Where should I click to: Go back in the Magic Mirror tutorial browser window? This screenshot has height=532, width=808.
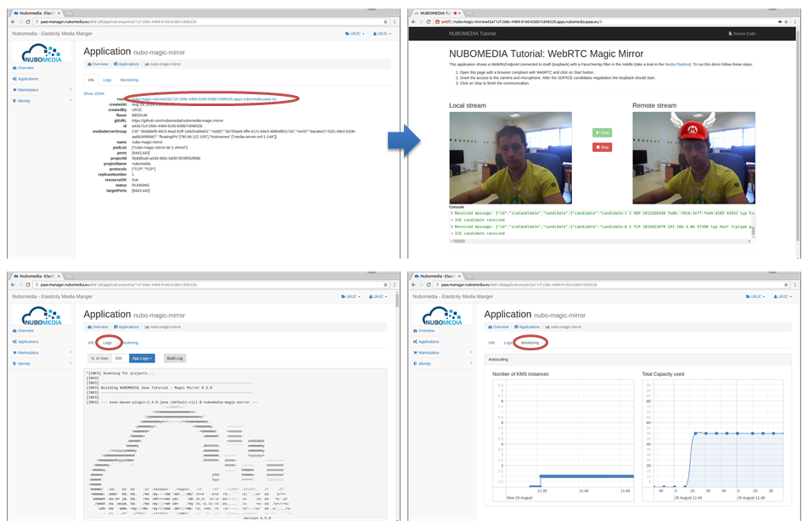(x=413, y=21)
